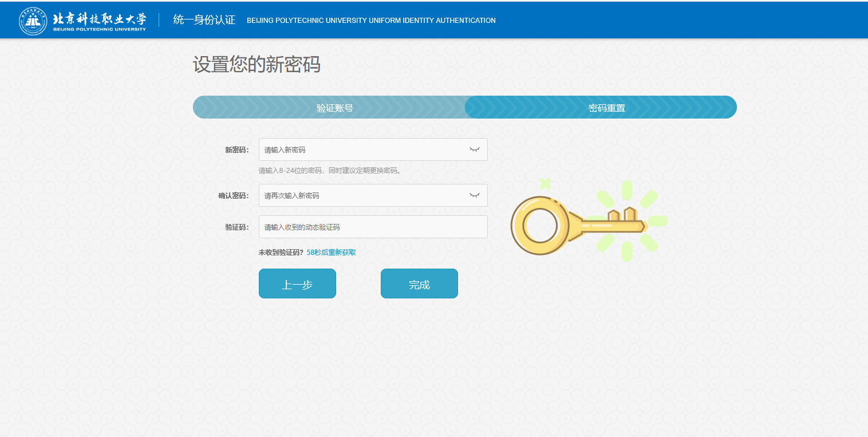Screen dimensions: 868x437
Task: Click the green X sparkle above the key
Action: pos(545,184)
